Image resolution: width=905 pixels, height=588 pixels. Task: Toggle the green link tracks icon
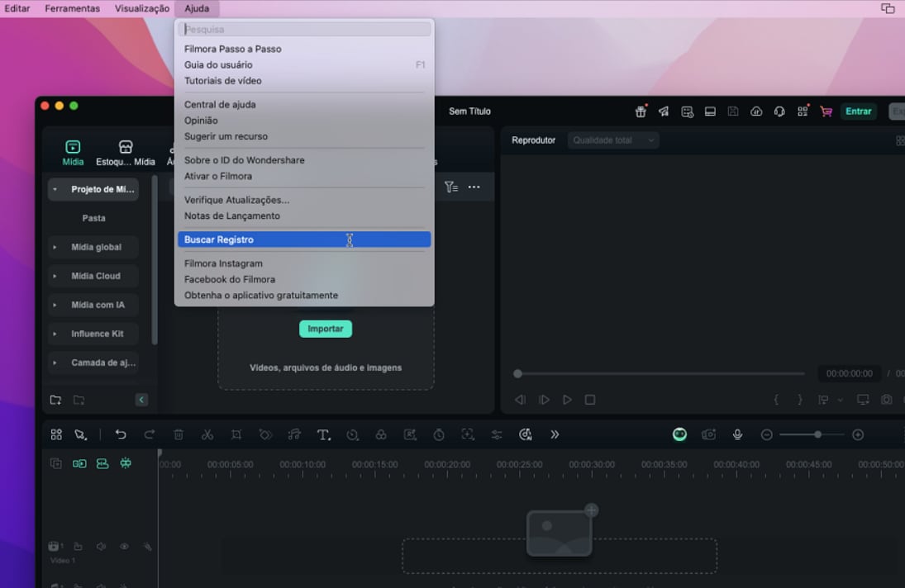(x=102, y=463)
